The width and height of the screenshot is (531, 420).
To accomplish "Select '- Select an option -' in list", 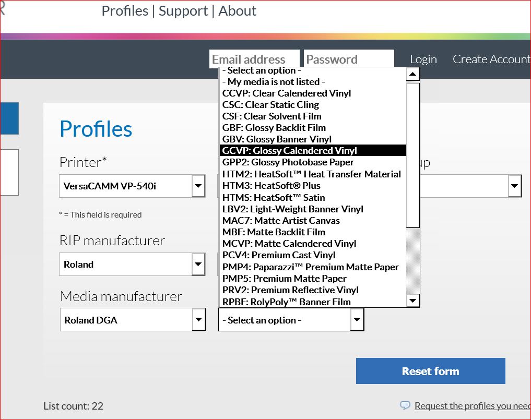I will coord(313,71).
